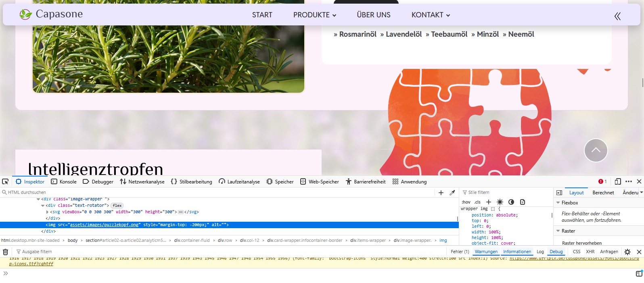Click the scroll-to-top round button
The image size is (644, 283).
point(596,150)
